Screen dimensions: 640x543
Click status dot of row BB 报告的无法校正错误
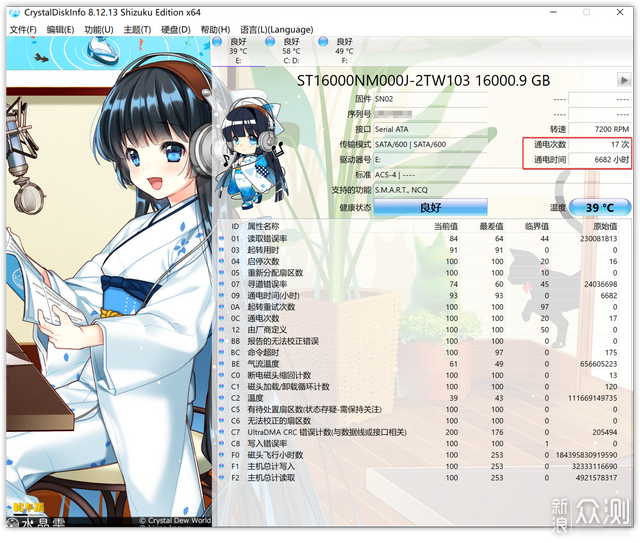coord(222,341)
